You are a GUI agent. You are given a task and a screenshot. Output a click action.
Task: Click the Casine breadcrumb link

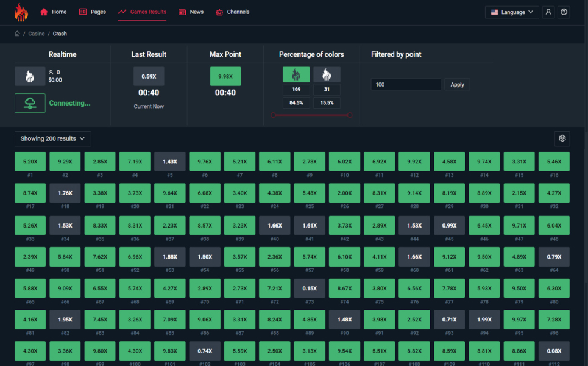pyautogui.click(x=37, y=34)
